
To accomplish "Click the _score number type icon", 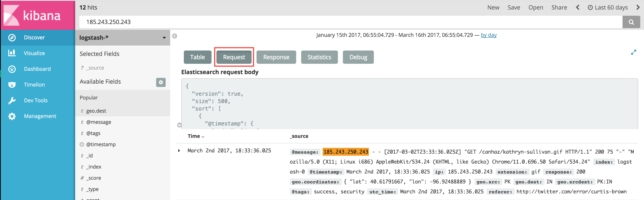I will pyautogui.click(x=82, y=178).
